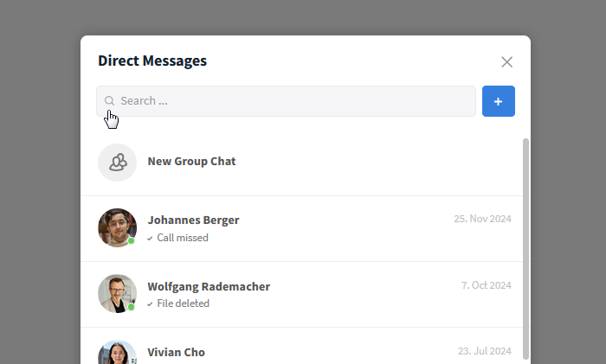Open Vivian Cho's avatar
The width and height of the screenshot is (606, 364).
pos(117,352)
